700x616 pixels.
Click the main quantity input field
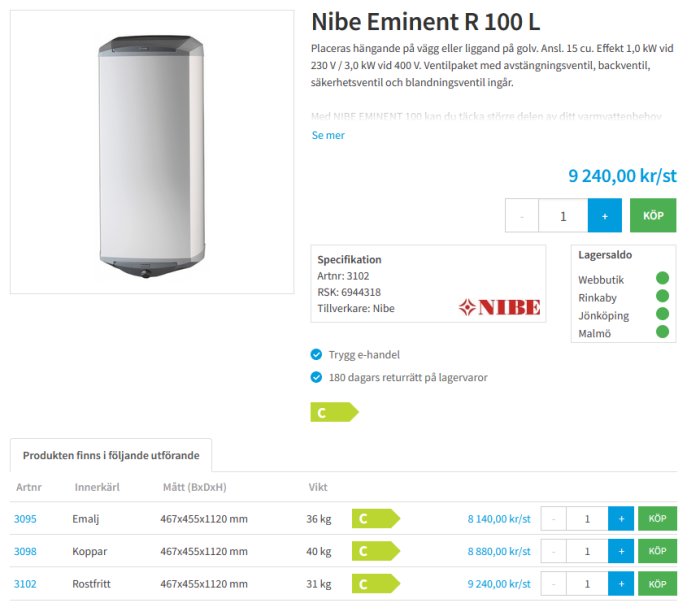point(563,216)
